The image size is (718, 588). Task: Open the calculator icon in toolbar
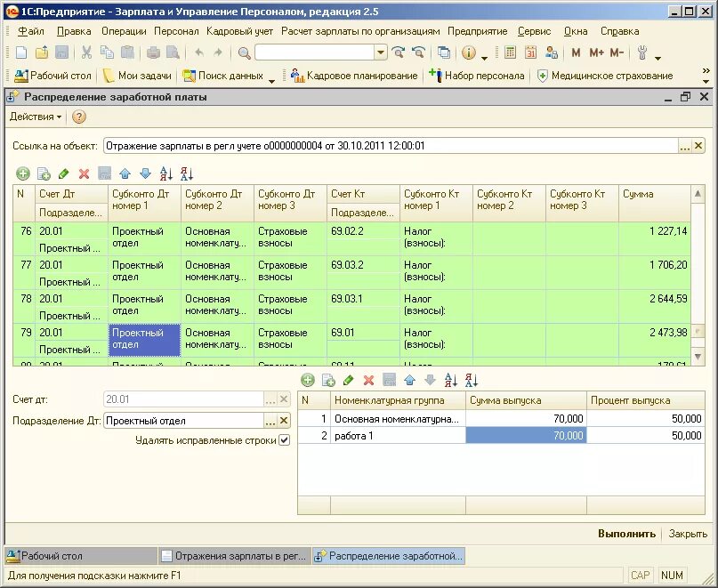(510, 52)
